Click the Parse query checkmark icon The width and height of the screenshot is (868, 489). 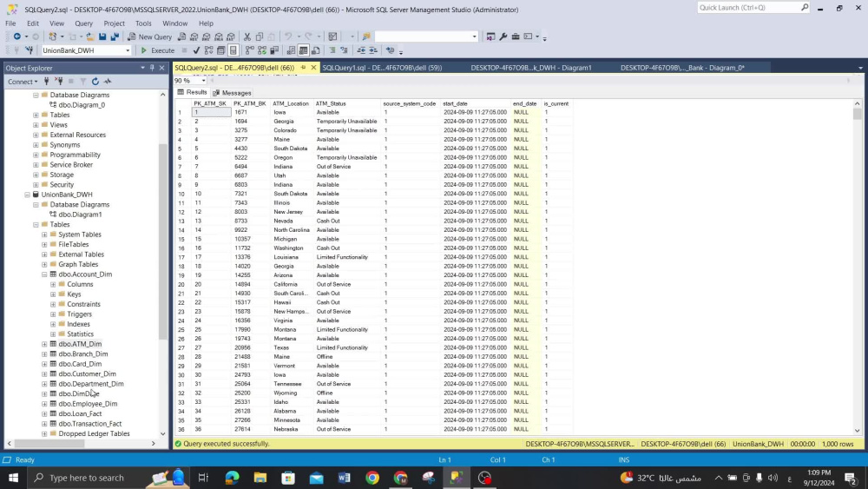point(196,50)
